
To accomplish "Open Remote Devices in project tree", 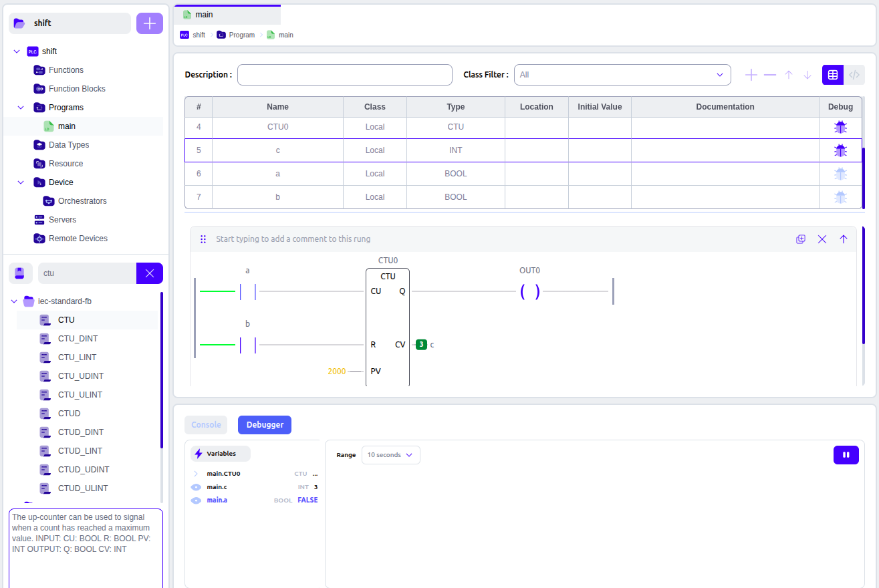I will pyautogui.click(x=78, y=239).
